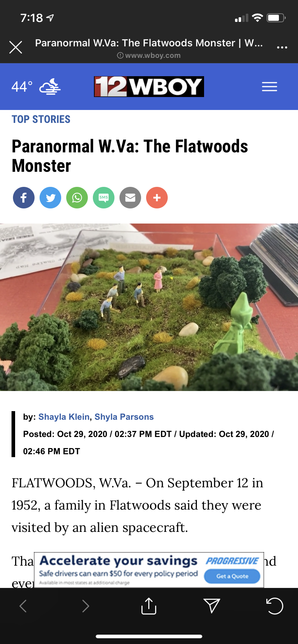Open more sharing options plus icon
Image resolution: width=298 pixels, height=644 pixels.
[157, 198]
